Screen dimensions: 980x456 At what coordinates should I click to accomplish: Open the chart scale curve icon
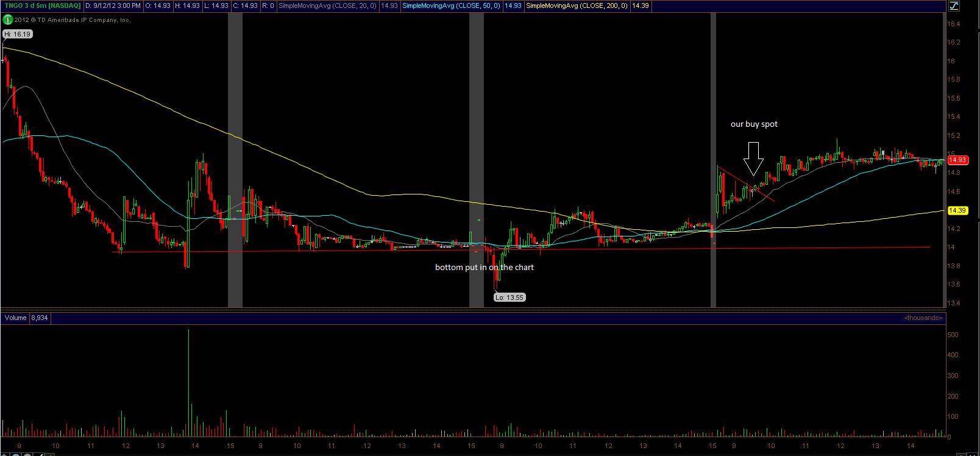tap(954, 6)
